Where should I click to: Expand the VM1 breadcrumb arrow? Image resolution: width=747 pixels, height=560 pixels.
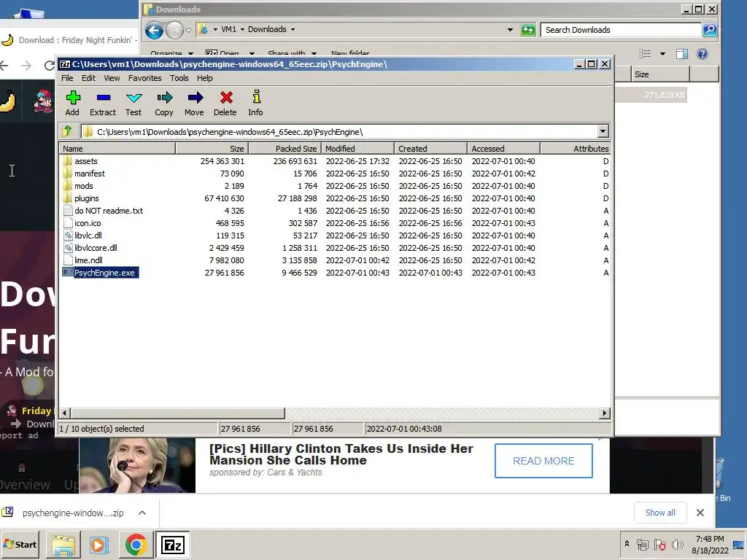tap(242, 29)
